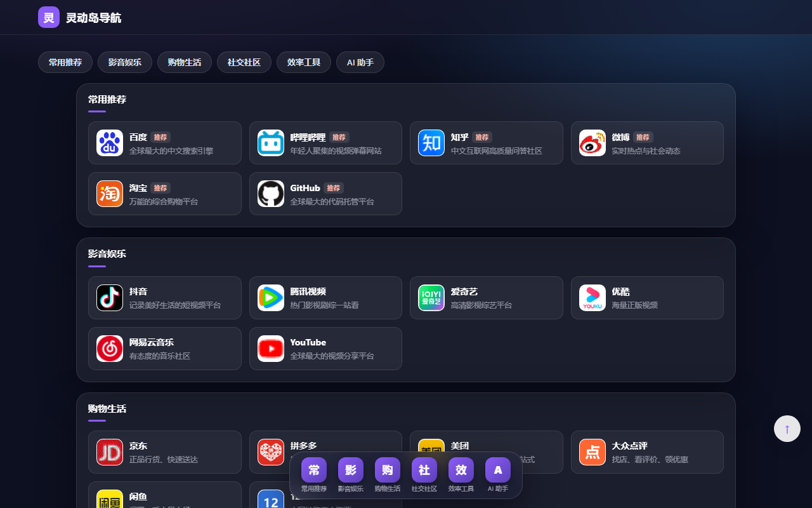Open the 百度 paw logo icon
This screenshot has width=812, height=508.
pos(110,143)
